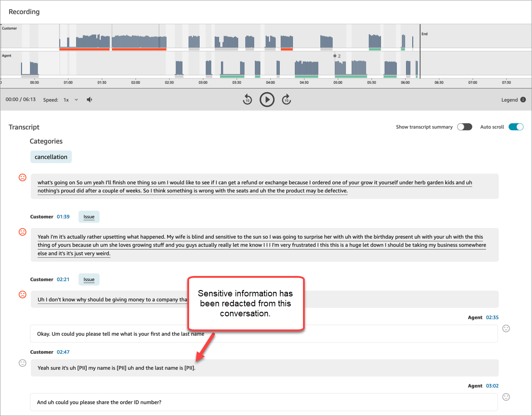The width and height of the screenshot is (532, 416).
Task: Enable Show transcript summary
Action: tap(464, 127)
